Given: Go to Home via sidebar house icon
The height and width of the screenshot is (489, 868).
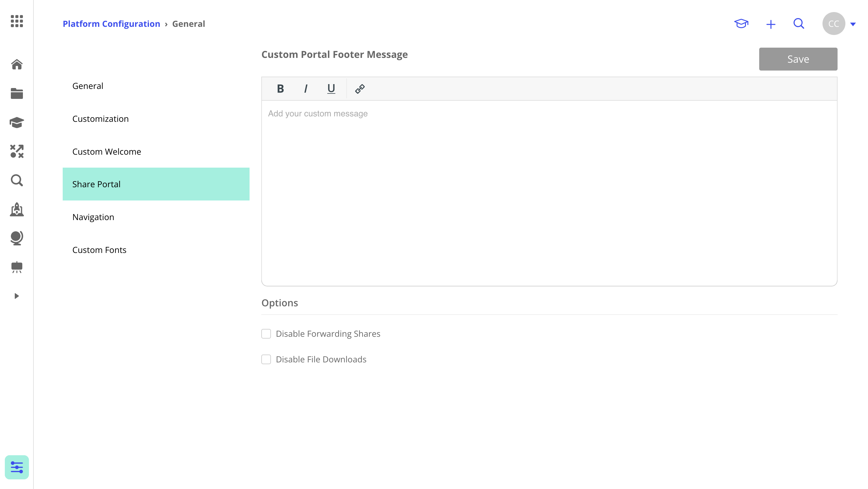Looking at the screenshot, I should pos(17,64).
